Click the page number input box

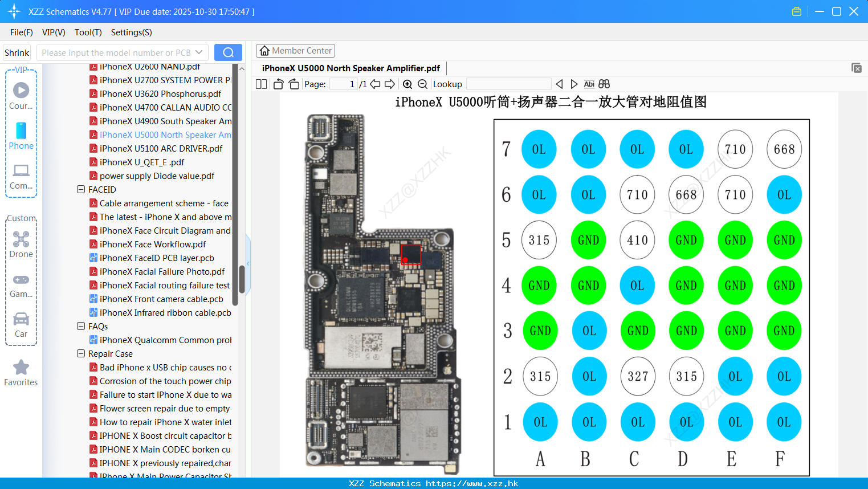pyautogui.click(x=344, y=84)
